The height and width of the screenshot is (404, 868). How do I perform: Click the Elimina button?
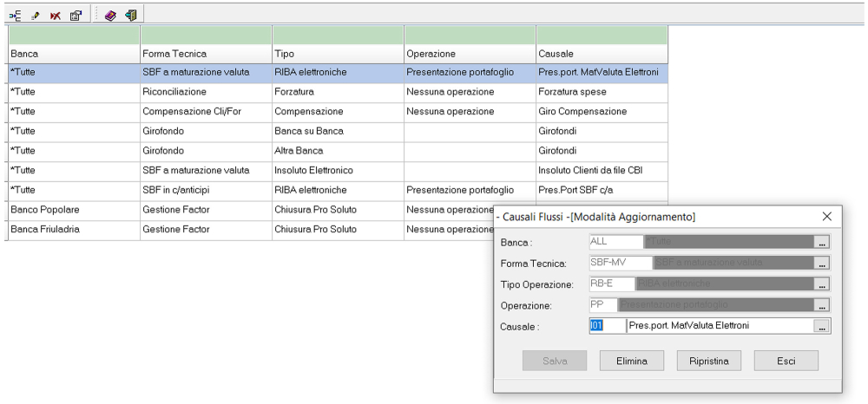633,360
